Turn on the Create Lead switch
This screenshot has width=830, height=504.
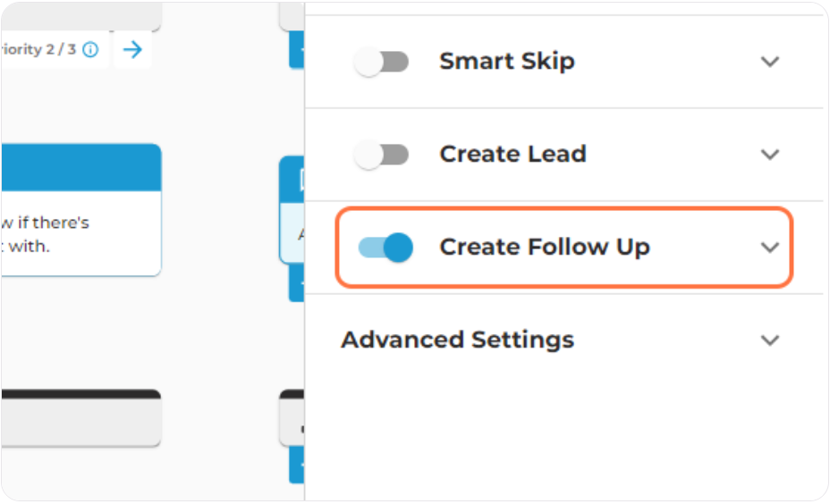click(x=382, y=155)
